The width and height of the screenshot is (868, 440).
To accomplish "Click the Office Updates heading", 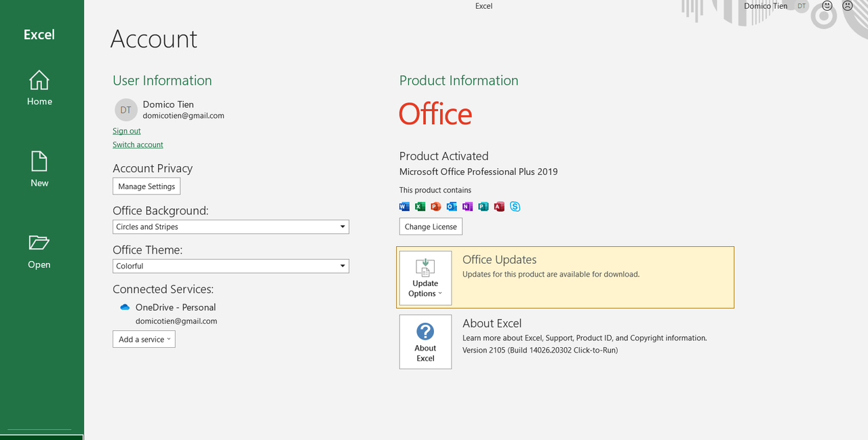I will click(x=499, y=260).
